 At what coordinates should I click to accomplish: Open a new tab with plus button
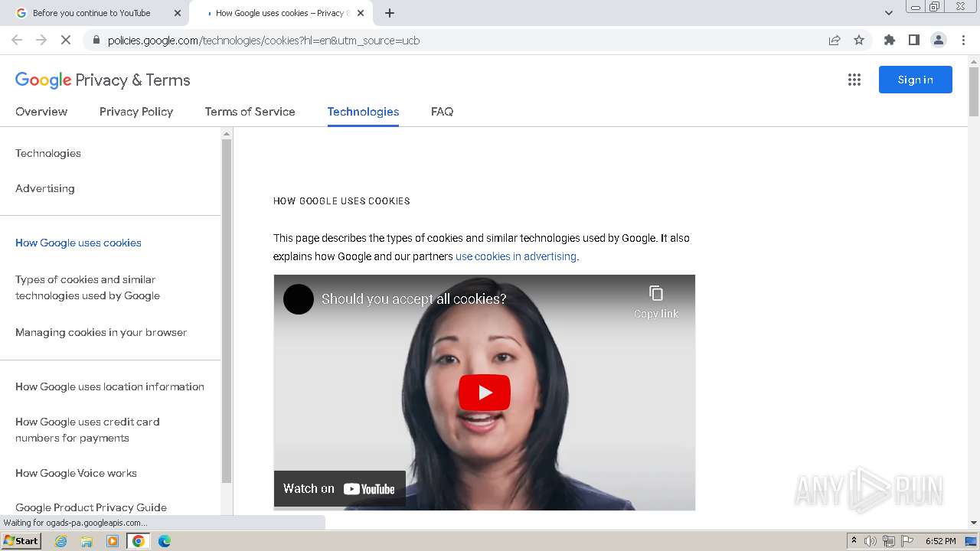pos(389,13)
